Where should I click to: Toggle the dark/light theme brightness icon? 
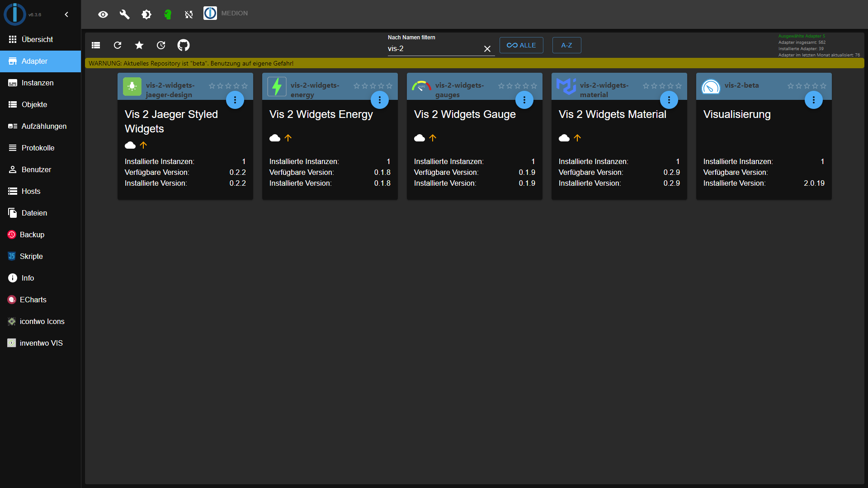click(x=146, y=14)
